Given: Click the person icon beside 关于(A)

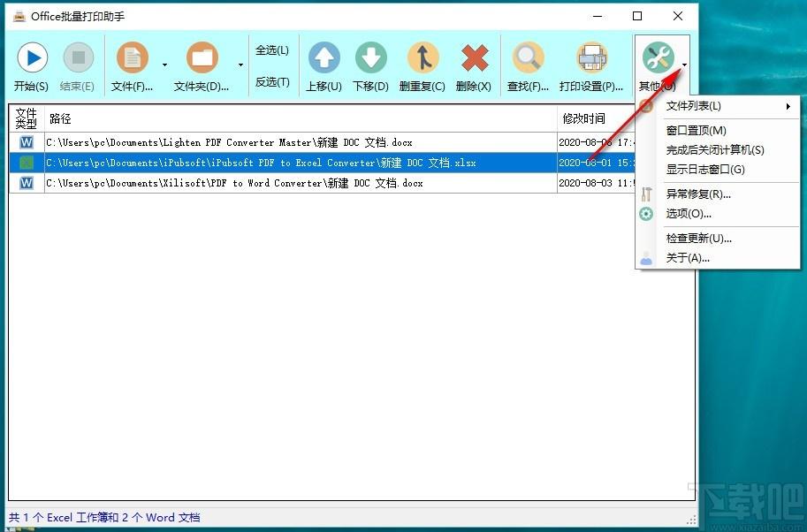Looking at the screenshot, I should coord(646,258).
